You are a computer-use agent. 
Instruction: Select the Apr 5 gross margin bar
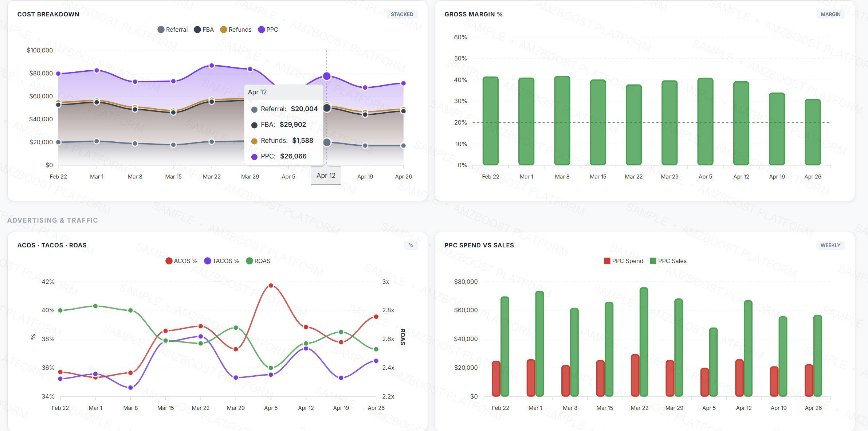(x=705, y=122)
